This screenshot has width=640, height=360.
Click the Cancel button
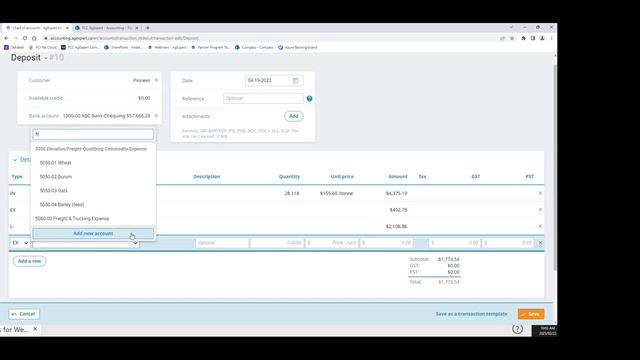[x=24, y=314]
